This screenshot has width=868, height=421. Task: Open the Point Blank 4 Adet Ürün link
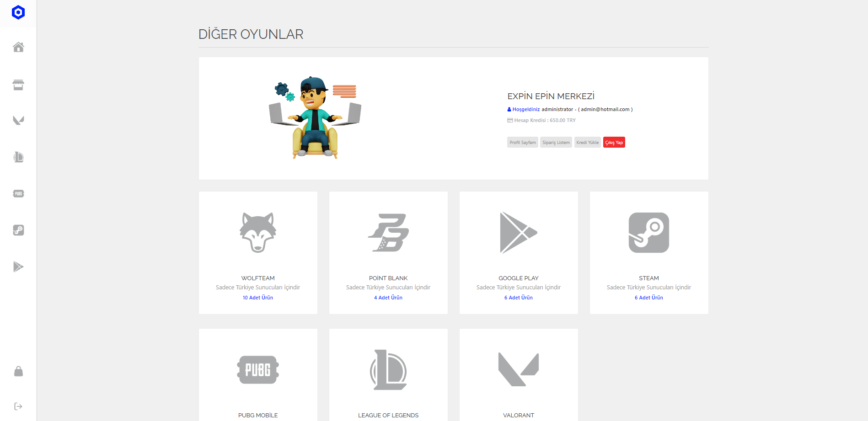click(x=388, y=298)
